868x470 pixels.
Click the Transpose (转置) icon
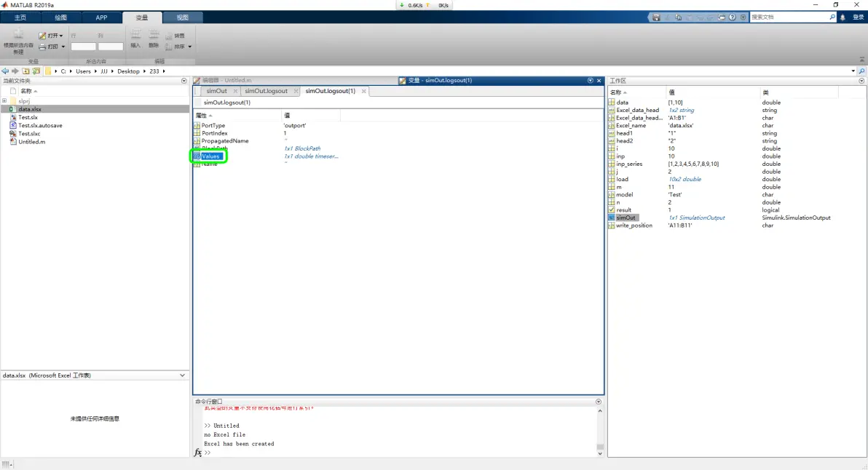click(x=169, y=36)
